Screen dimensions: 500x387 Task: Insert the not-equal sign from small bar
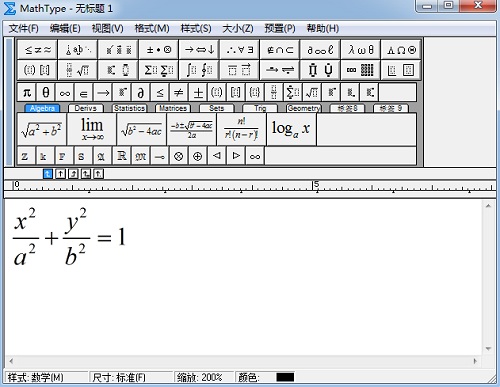179,92
